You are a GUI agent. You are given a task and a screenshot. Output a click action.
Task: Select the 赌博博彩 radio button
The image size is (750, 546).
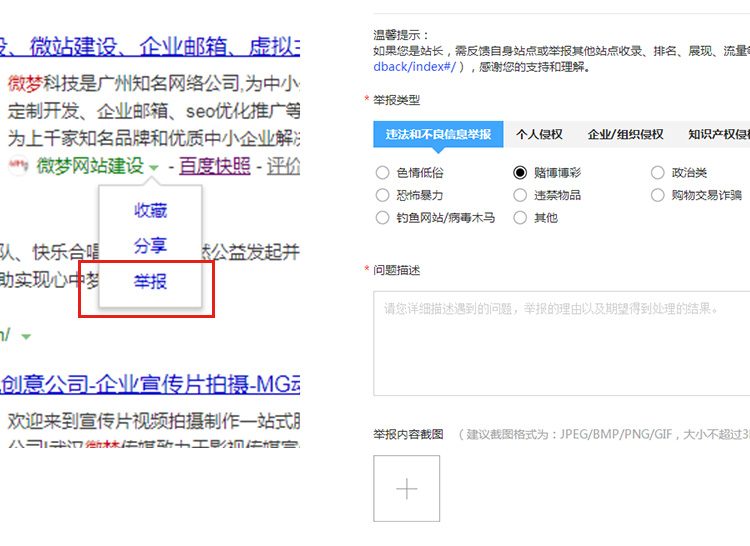pyautogui.click(x=520, y=172)
